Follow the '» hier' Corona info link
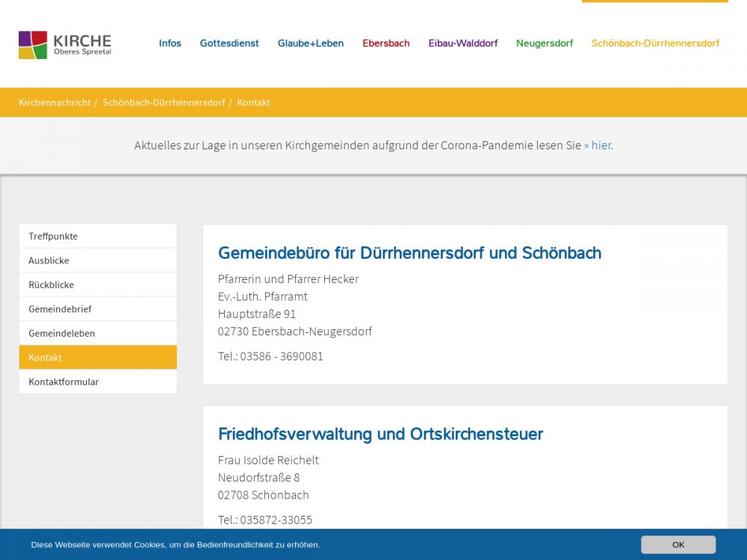Screen dimensions: 747x560 pyautogui.click(x=598, y=145)
